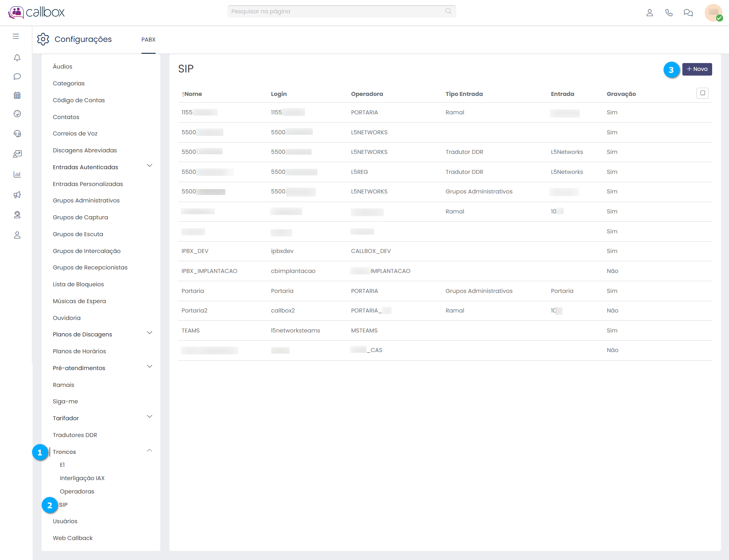729x560 pixels.
Task: Open the conversations icon in header
Action: tap(688, 13)
